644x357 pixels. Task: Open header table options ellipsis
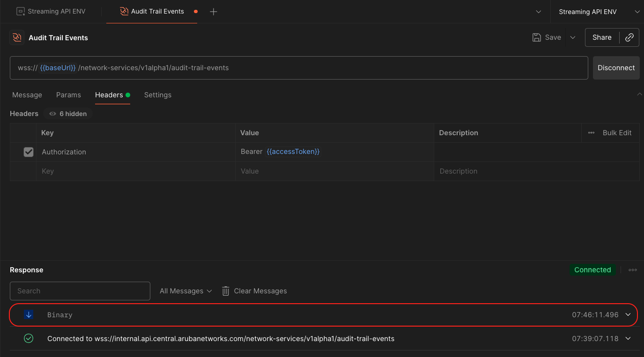click(x=591, y=133)
